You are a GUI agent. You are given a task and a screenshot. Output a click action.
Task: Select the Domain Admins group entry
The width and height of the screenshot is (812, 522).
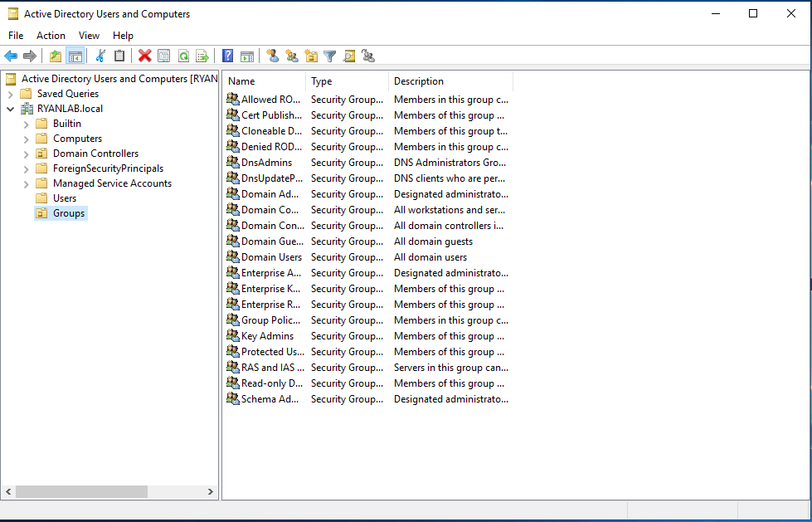264,193
